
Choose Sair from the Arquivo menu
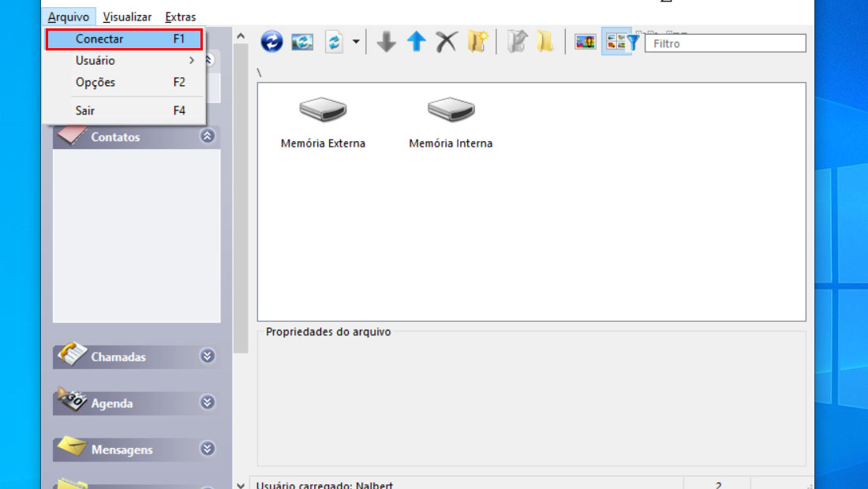(x=124, y=110)
